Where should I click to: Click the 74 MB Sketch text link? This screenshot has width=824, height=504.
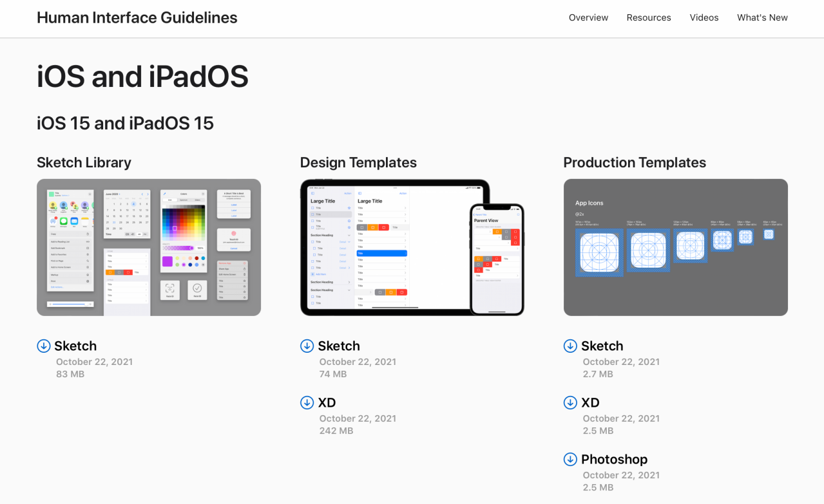coord(339,346)
